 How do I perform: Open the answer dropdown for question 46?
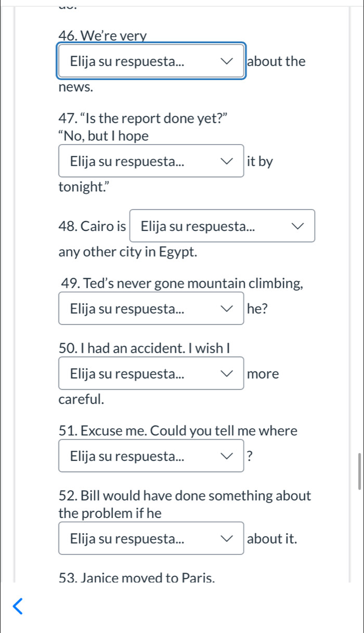(x=151, y=61)
